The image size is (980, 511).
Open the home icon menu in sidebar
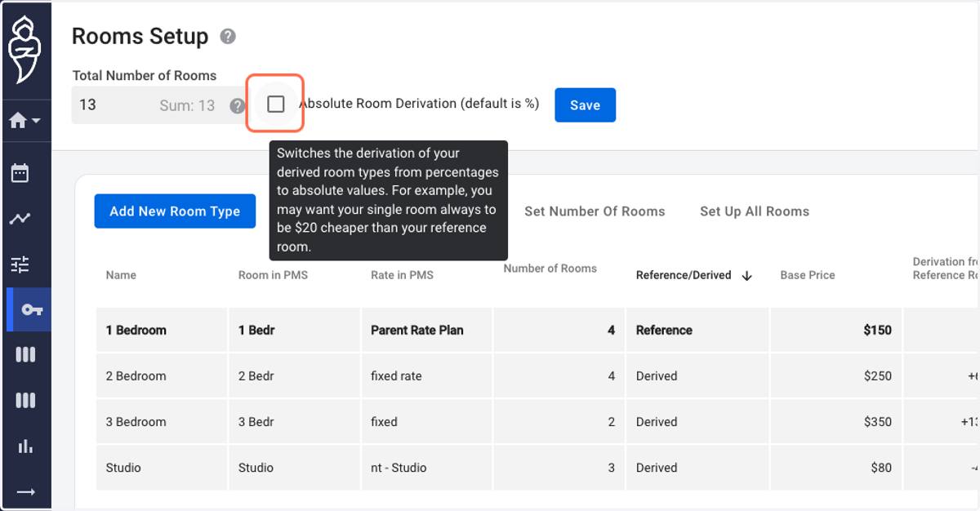[x=24, y=121]
